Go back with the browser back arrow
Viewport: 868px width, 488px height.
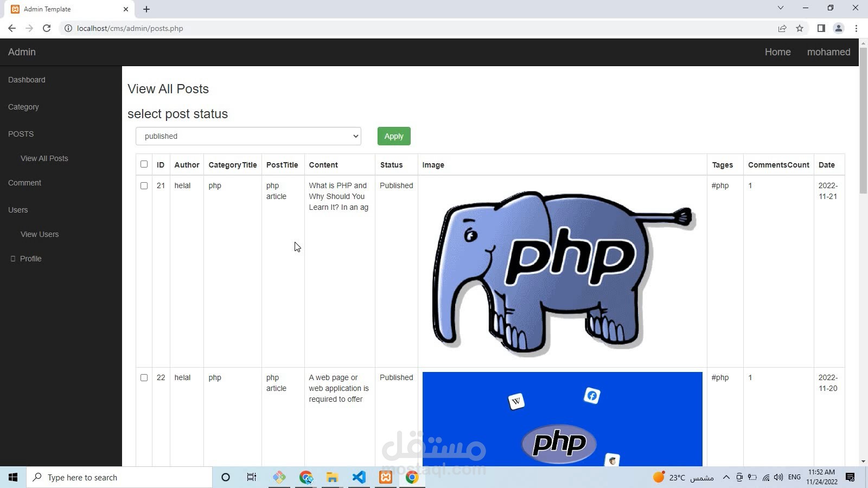click(x=12, y=28)
